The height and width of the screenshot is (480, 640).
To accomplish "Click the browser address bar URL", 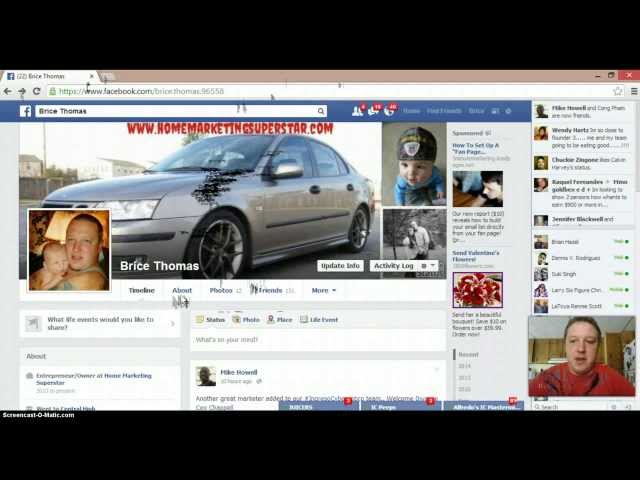I will tap(141, 91).
